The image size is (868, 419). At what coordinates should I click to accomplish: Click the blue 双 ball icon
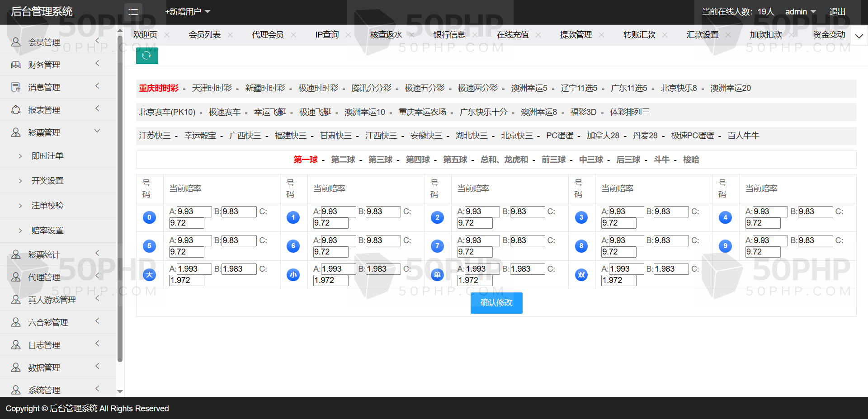pos(581,275)
